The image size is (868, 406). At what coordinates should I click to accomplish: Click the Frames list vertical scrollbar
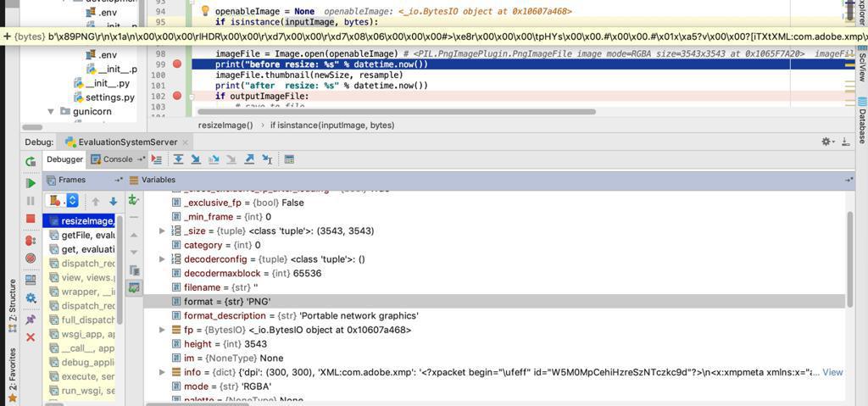pyautogui.click(x=119, y=271)
